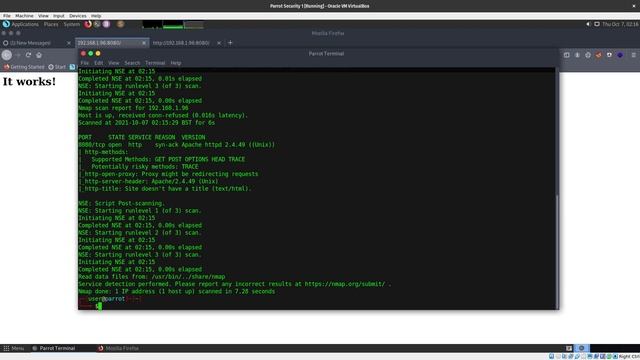Switch to Mozilla Firefox in bottom taskbar
Image resolution: width=640 pixels, height=360 pixels.
[118, 348]
